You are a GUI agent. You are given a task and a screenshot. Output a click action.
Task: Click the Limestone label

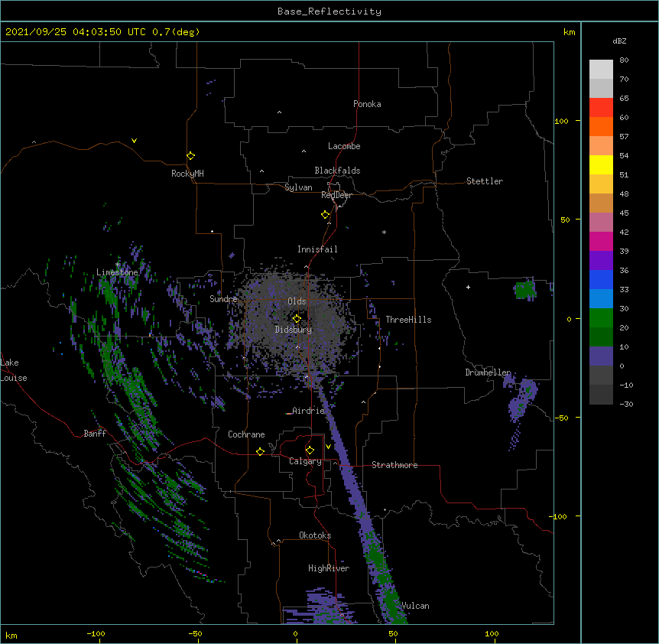tap(117, 272)
